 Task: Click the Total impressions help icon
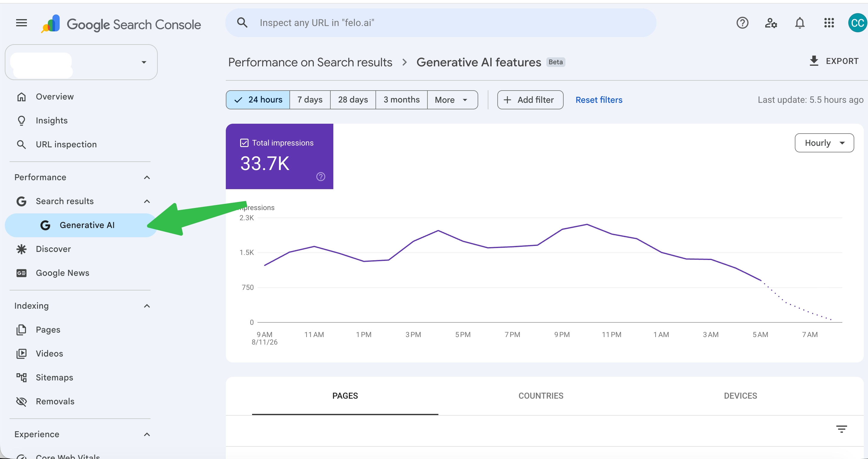coord(320,176)
